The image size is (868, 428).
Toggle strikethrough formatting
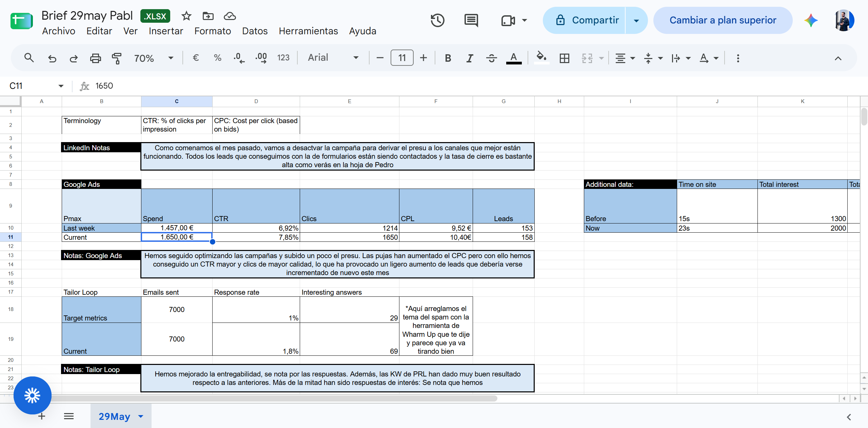click(491, 58)
